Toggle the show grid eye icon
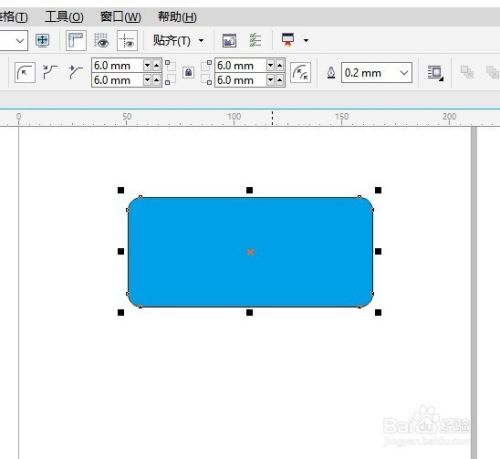 101,40
